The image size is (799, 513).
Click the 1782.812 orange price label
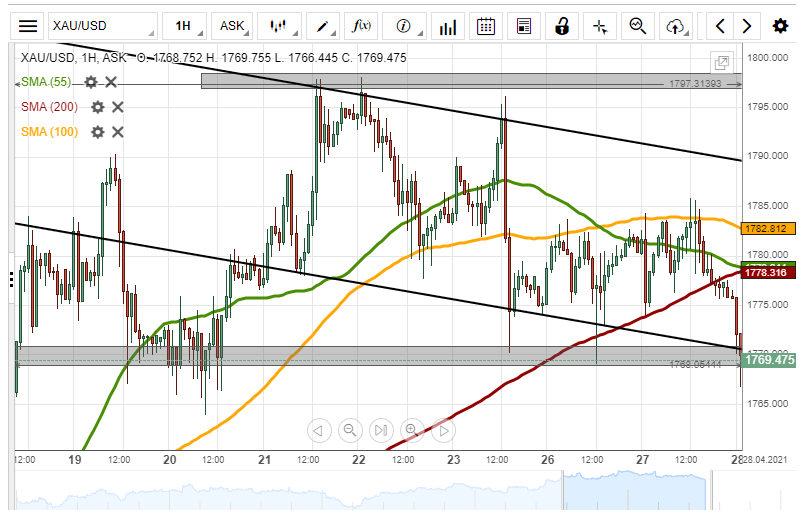[x=767, y=229]
